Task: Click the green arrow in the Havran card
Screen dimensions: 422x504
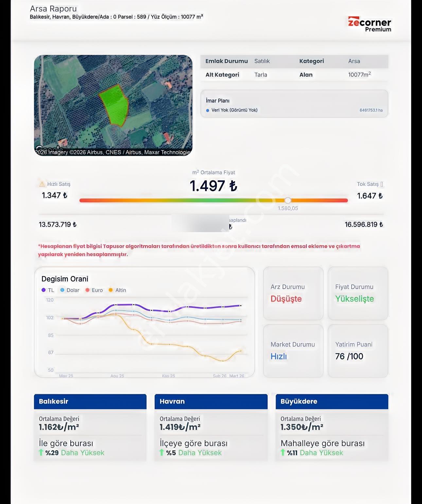Action: pos(162,453)
